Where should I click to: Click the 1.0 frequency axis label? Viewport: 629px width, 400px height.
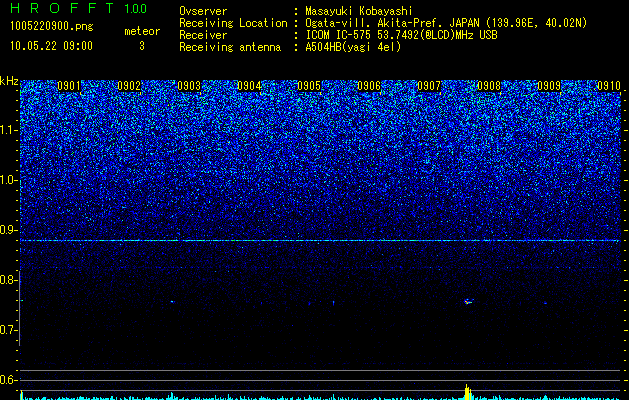coord(9,180)
